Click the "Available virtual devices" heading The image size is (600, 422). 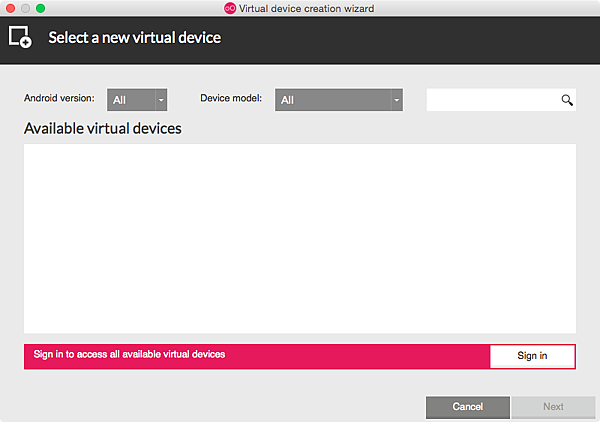click(103, 129)
